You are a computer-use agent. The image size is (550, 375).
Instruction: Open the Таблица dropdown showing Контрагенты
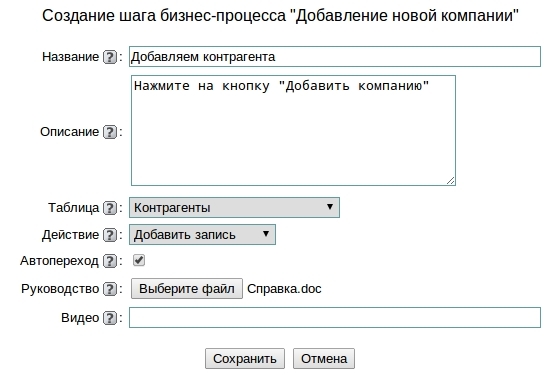tap(234, 207)
